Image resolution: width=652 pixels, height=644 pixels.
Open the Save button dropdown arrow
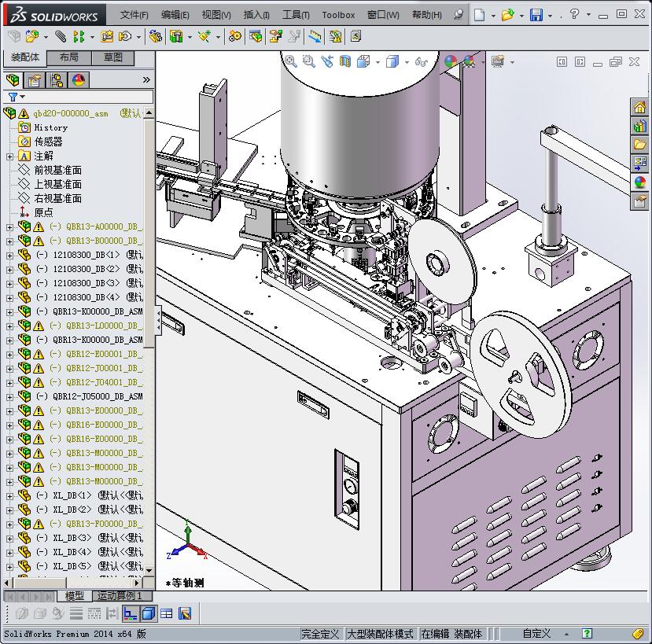pos(550,16)
